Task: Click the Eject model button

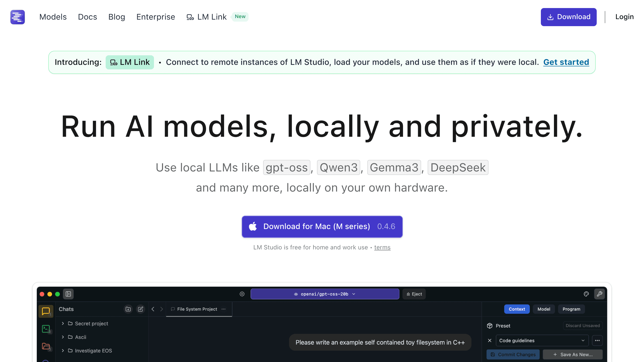Action: (414, 294)
